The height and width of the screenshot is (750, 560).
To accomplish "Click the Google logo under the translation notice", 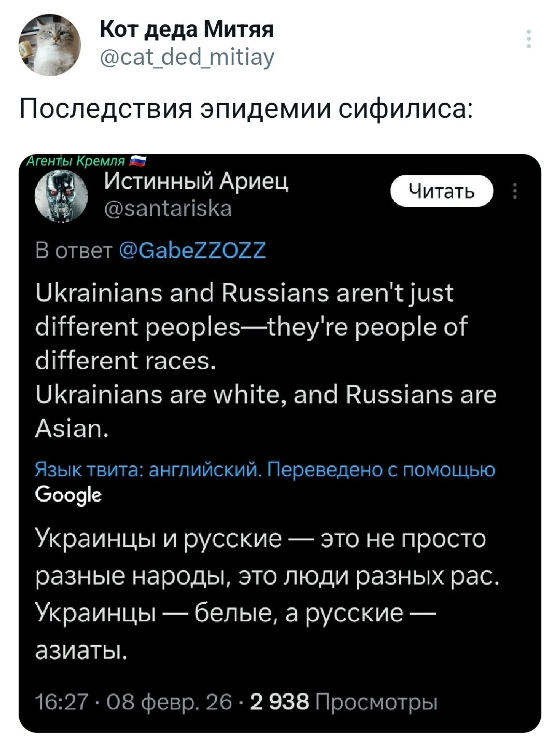I will (68, 495).
